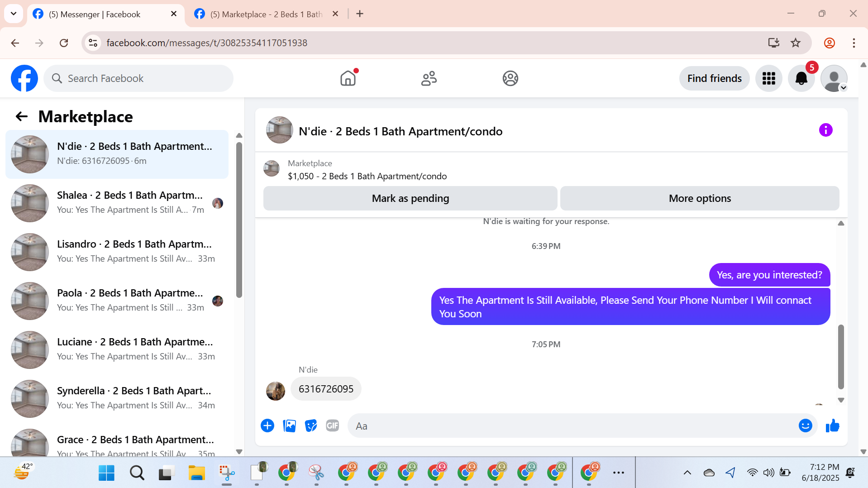
Task: Open the Lisandro conversation
Action: pyautogui.click(x=117, y=252)
